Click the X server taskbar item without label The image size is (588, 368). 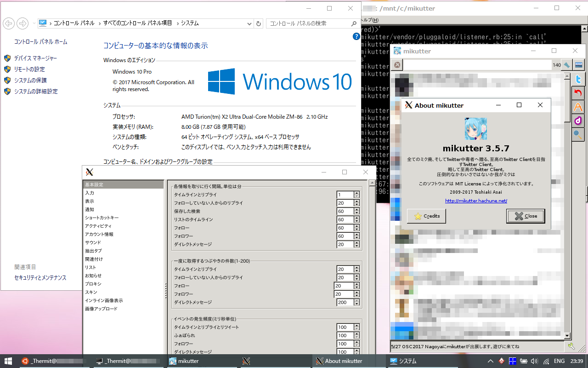(276, 361)
